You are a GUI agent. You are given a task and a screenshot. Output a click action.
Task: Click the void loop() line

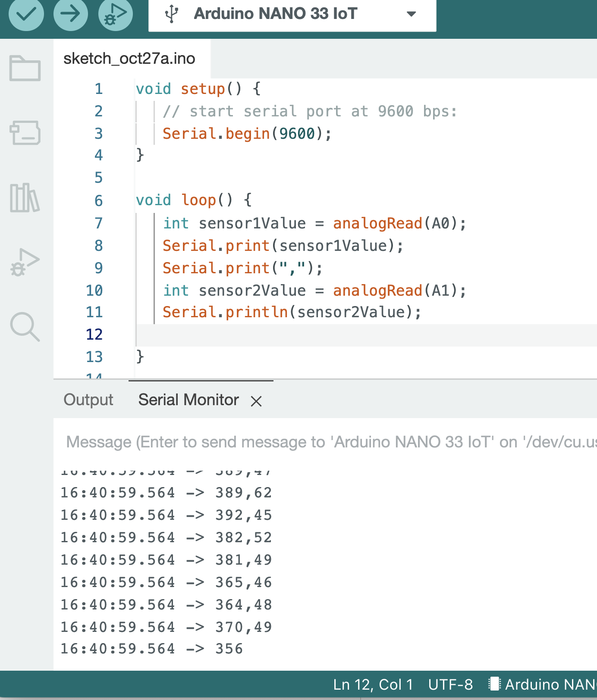[194, 200]
